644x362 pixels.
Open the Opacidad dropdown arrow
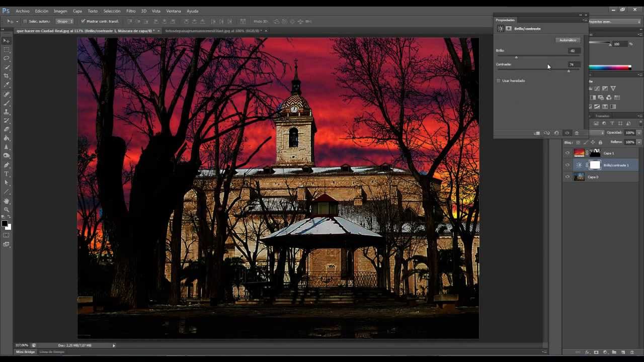pos(639,133)
